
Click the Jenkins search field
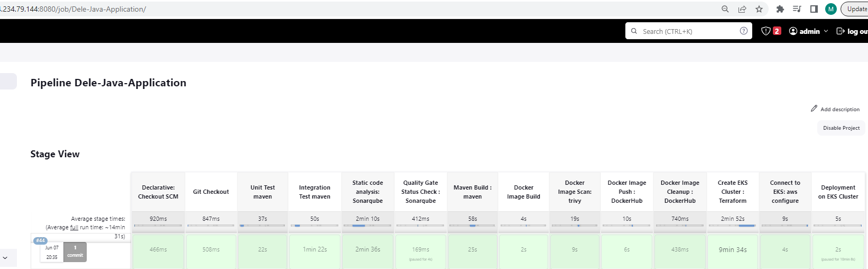tap(688, 31)
